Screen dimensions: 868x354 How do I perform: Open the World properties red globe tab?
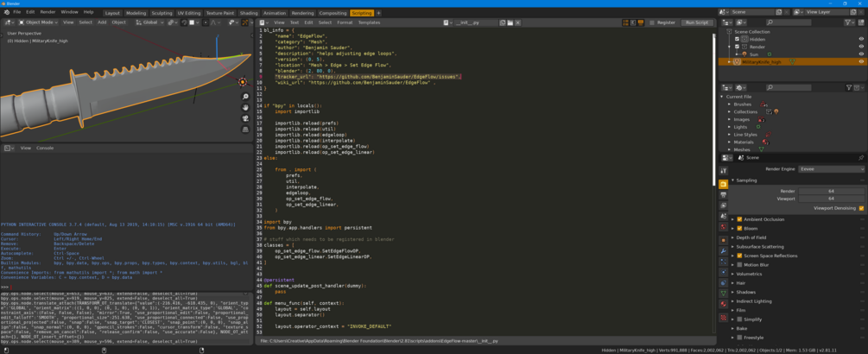pos(724,227)
